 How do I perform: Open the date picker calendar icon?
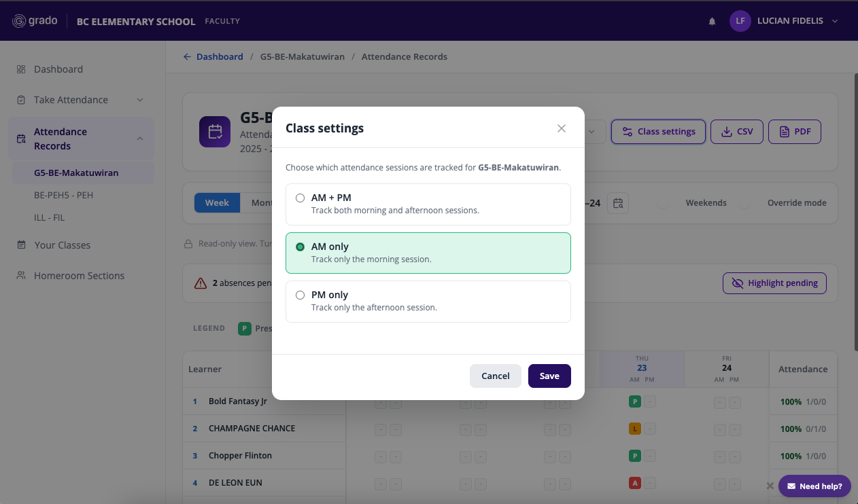[618, 203]
